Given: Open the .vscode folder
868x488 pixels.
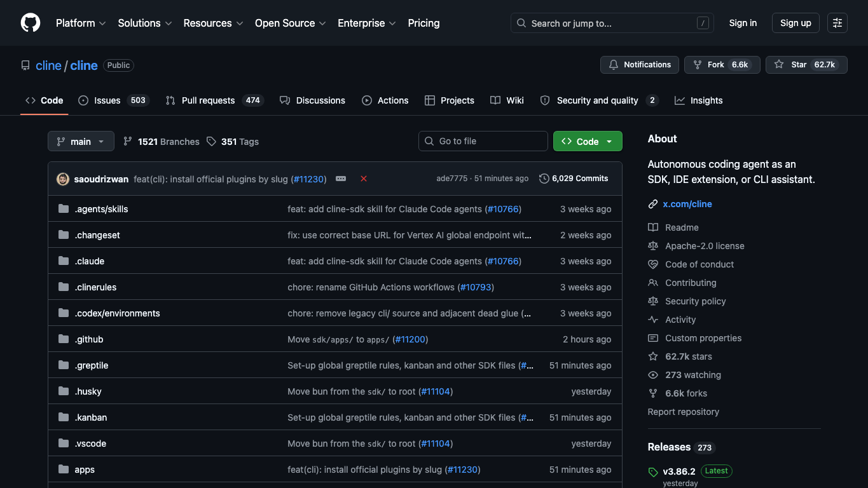Looking at the screenshot, I should pyautogui.click(x=90, y=444).
